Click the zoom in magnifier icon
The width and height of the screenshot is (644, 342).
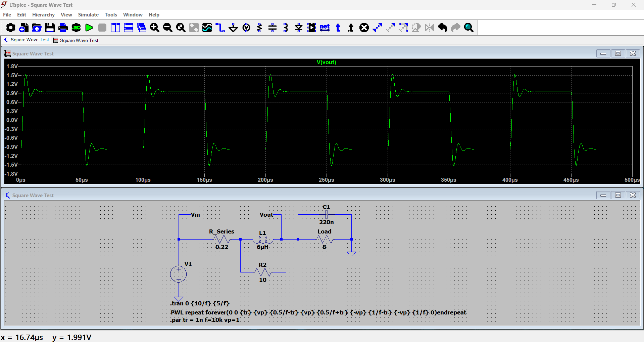[155, 28]
